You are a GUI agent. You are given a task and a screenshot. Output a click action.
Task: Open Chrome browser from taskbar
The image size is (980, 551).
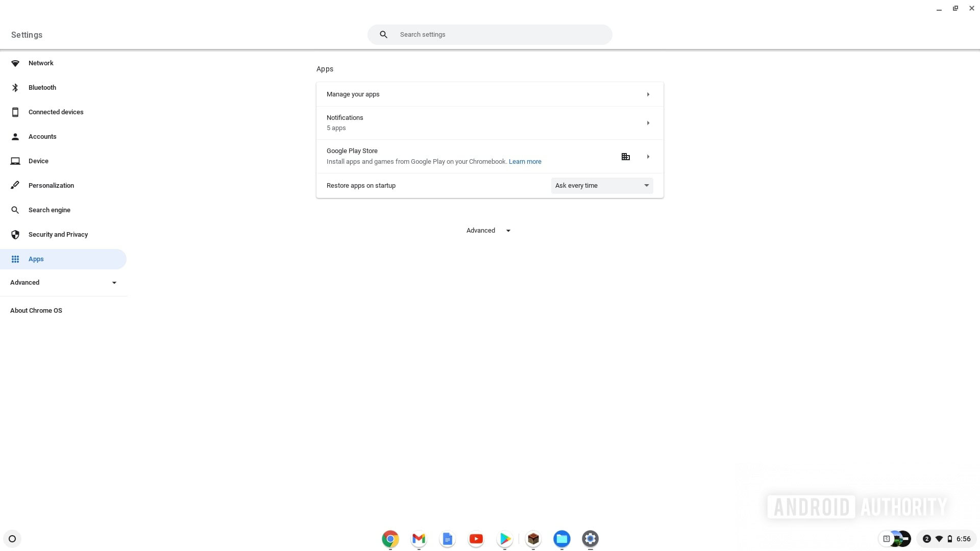tap(390, 538)
